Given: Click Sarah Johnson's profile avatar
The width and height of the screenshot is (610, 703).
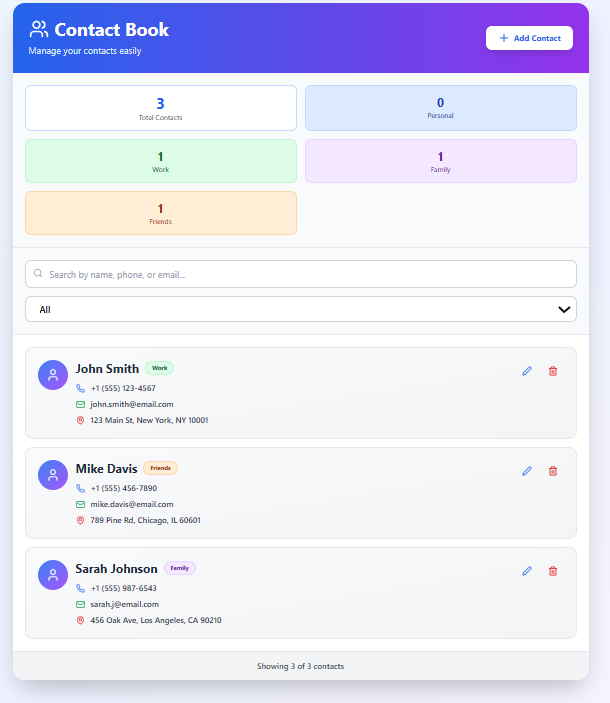Looking at the screenshot, I should [53, 575].
